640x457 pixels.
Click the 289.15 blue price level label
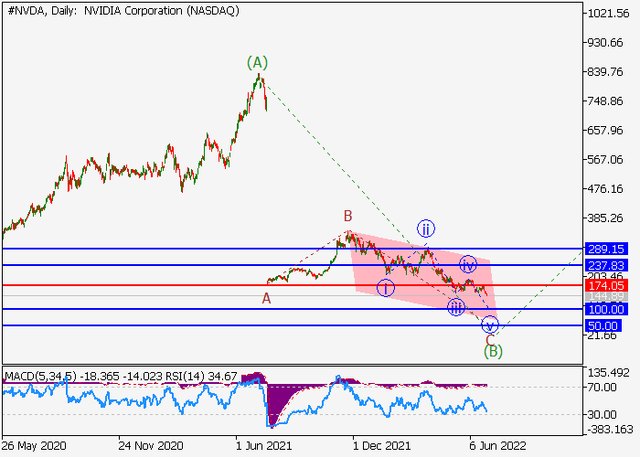(606, 249)
